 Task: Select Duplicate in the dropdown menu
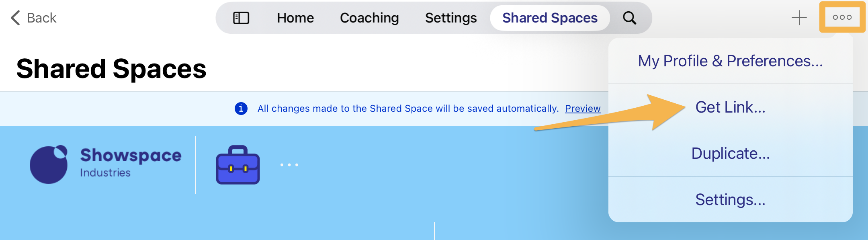coord(730,154)
